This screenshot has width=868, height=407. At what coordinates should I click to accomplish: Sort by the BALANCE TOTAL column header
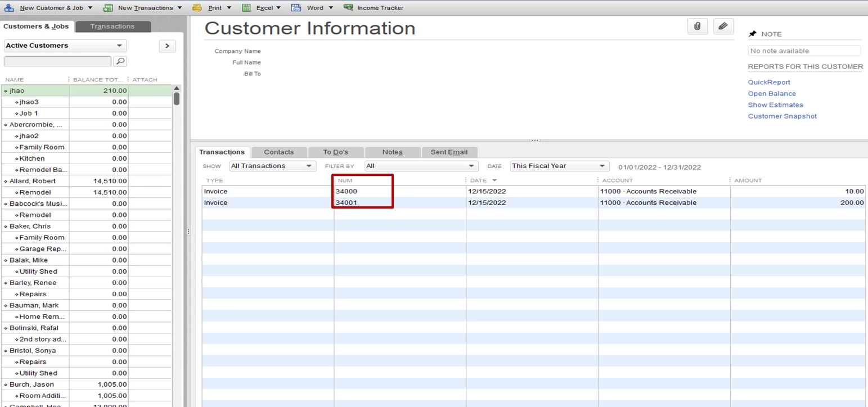click(x=98, y=79)
